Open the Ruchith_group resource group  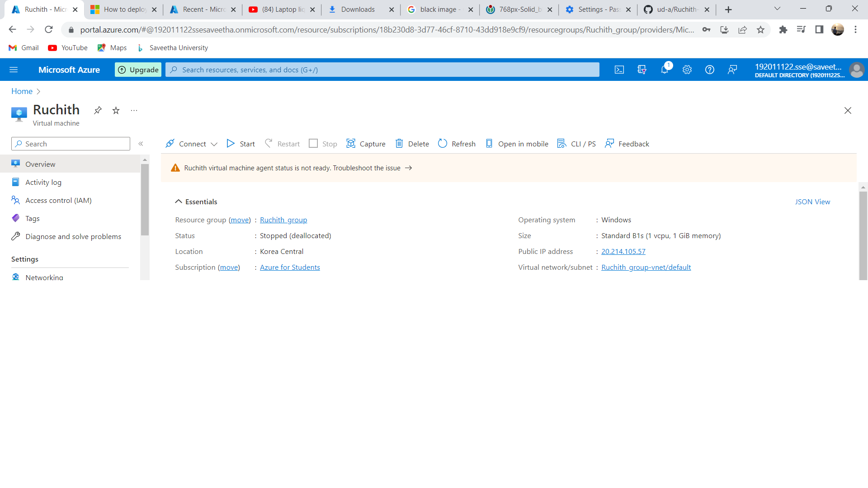point(283,220)
